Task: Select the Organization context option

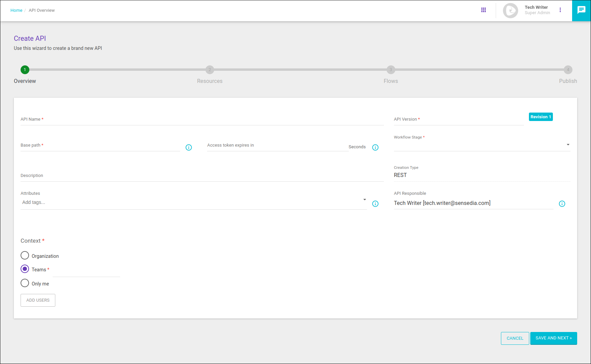Action: (25, 255)
